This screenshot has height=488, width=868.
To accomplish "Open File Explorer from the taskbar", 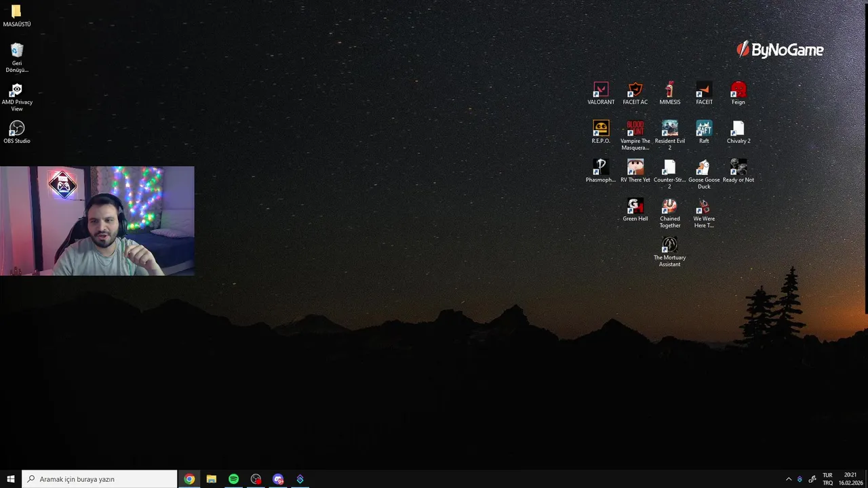I will tap(212, 479).
